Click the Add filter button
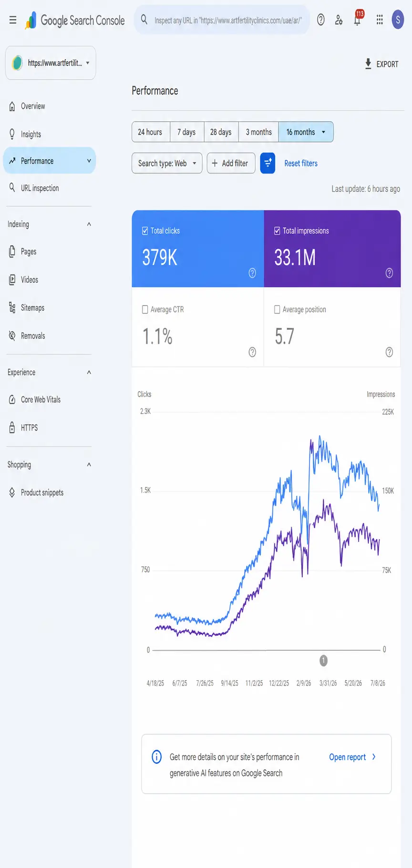412x868 pixels. point(231,163)
